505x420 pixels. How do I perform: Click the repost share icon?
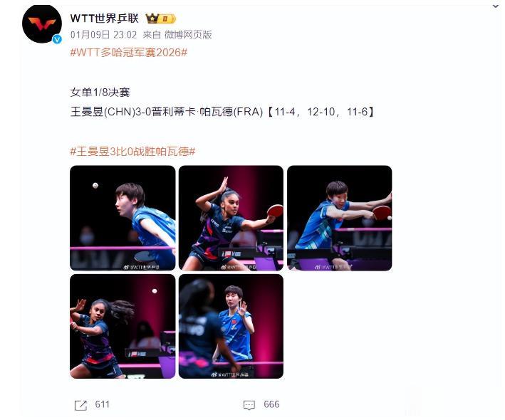(80, 405)
